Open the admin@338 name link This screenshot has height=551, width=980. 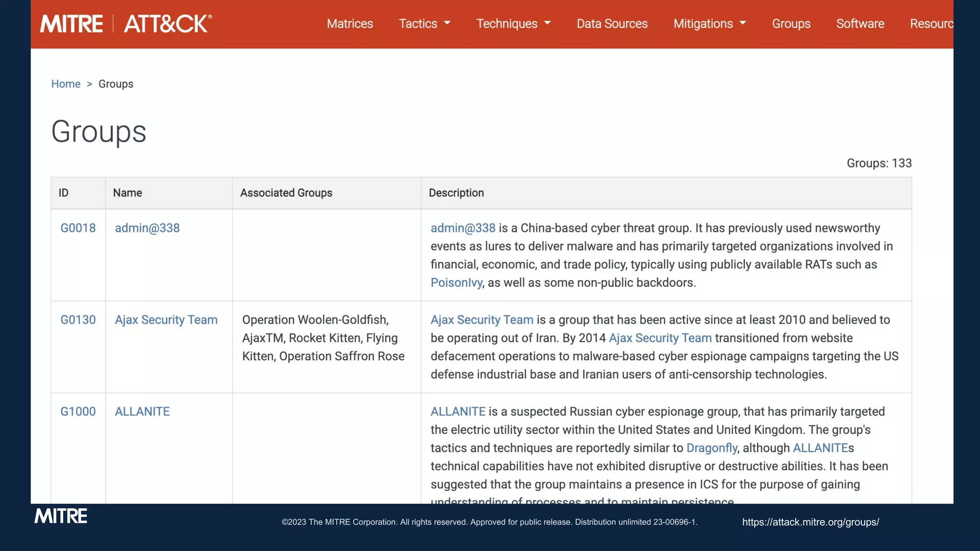tap(147, 228)
